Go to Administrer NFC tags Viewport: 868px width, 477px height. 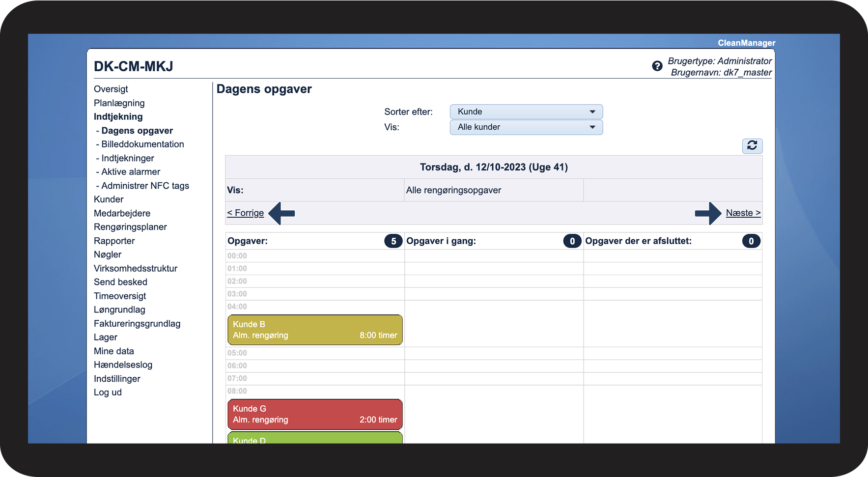142,186
